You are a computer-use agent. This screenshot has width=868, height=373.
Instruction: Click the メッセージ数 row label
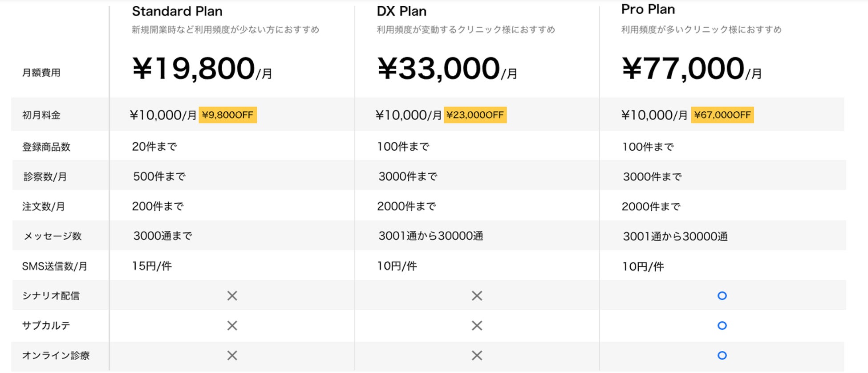(x=53, y=236)
